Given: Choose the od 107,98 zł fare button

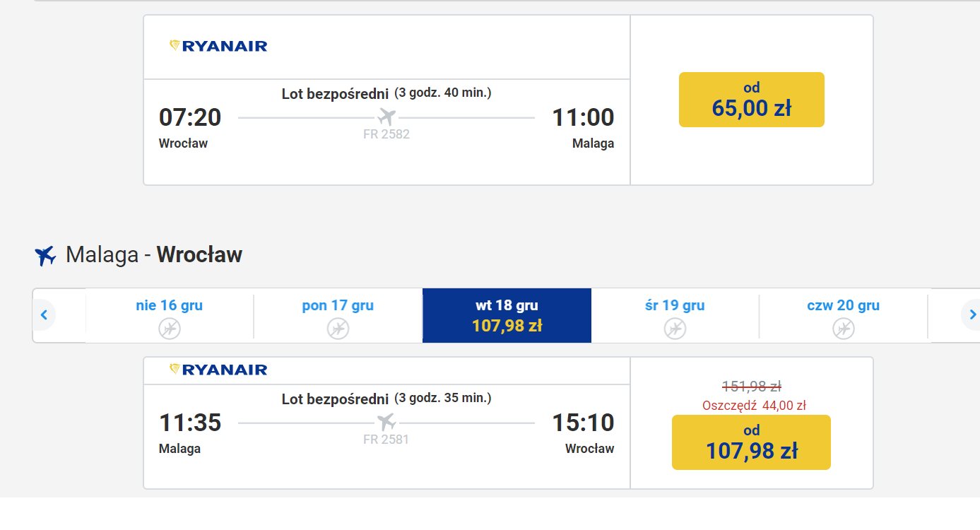Looking at the screenshot, I should pyautogui.click(x=751, y=442).
